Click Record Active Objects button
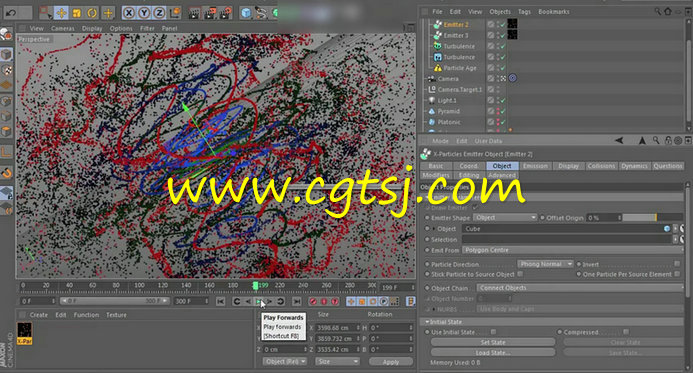693x373 pixels. pyautogui.click(x=313, y=301)
